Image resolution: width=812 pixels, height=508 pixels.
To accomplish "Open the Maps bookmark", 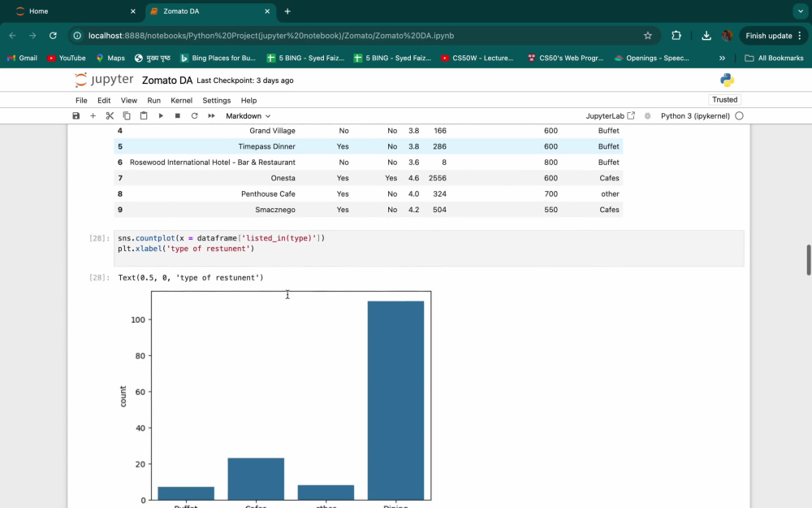I will pyautogui.click(x=110, y=58).
